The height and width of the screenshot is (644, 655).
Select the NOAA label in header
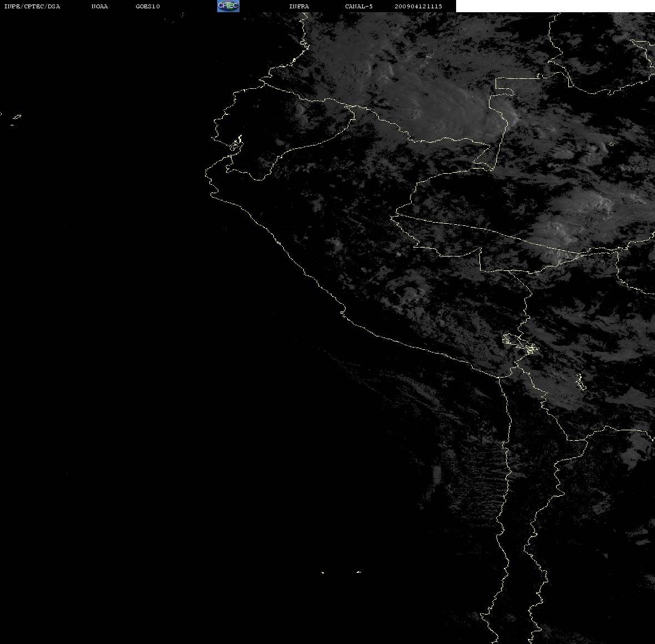99,6
